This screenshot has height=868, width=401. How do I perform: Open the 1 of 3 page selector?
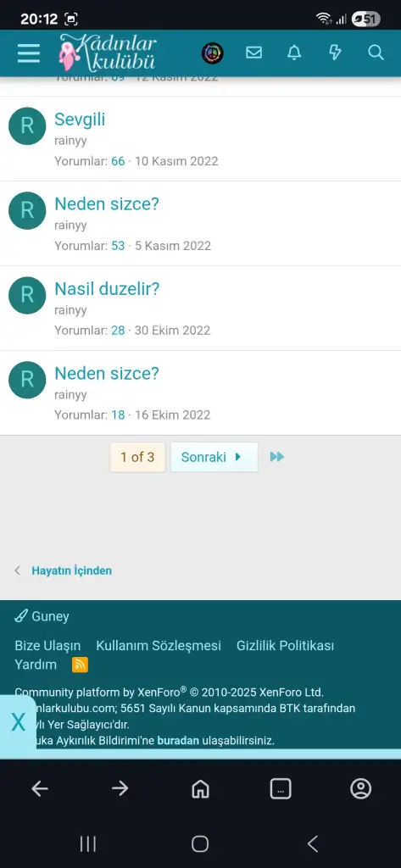click(137, 457)
